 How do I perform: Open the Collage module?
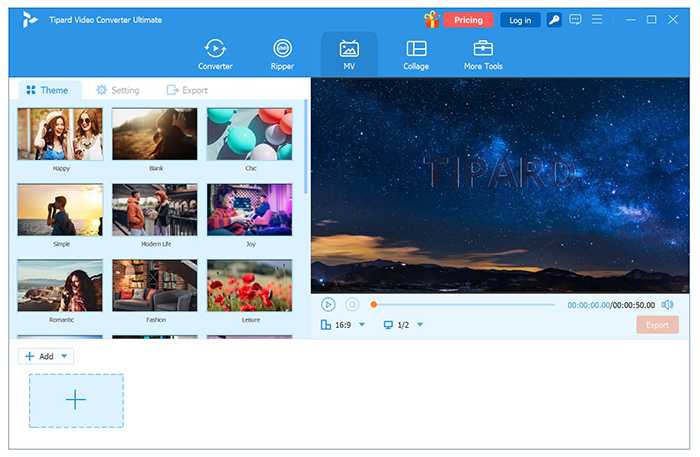coord(416,54)
